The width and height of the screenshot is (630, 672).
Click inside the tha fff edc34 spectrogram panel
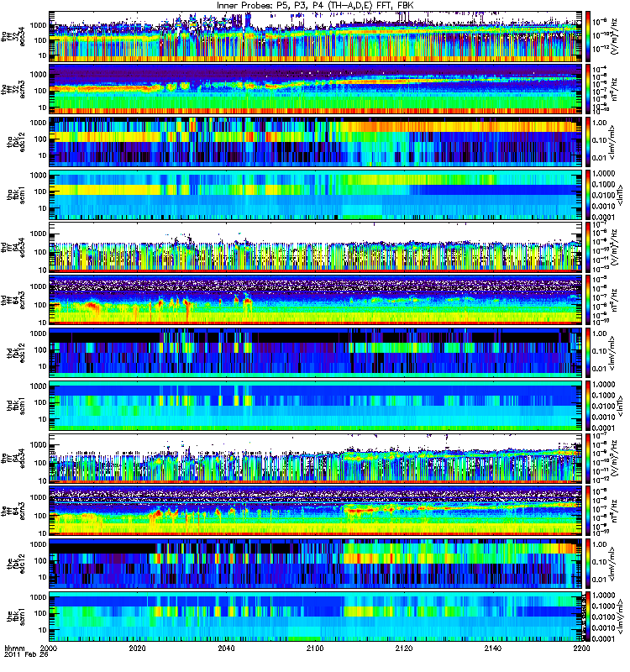tap(316, 36)
